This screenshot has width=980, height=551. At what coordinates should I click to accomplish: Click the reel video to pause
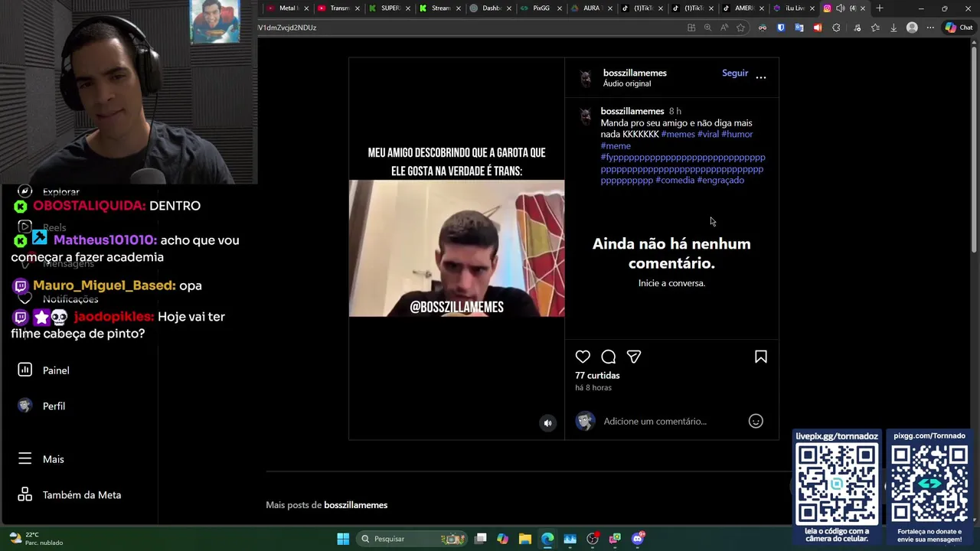click(x=456, y=248)
